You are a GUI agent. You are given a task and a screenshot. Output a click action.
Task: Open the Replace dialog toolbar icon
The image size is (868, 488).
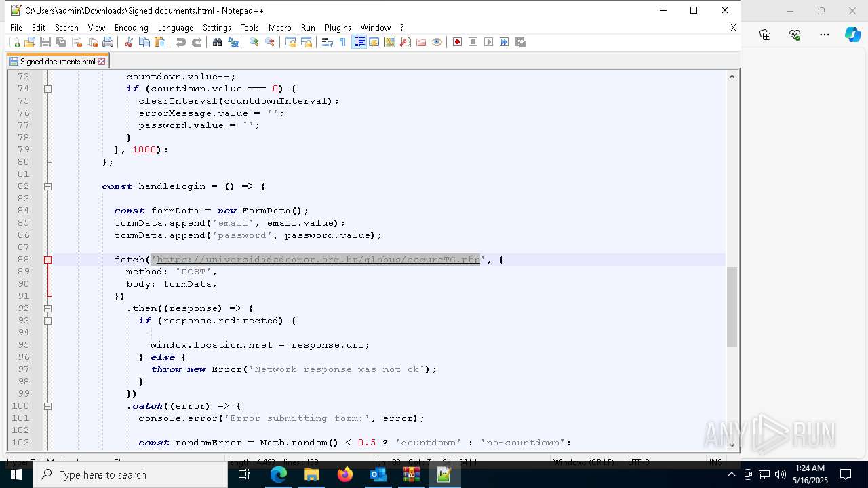point(233,42)
